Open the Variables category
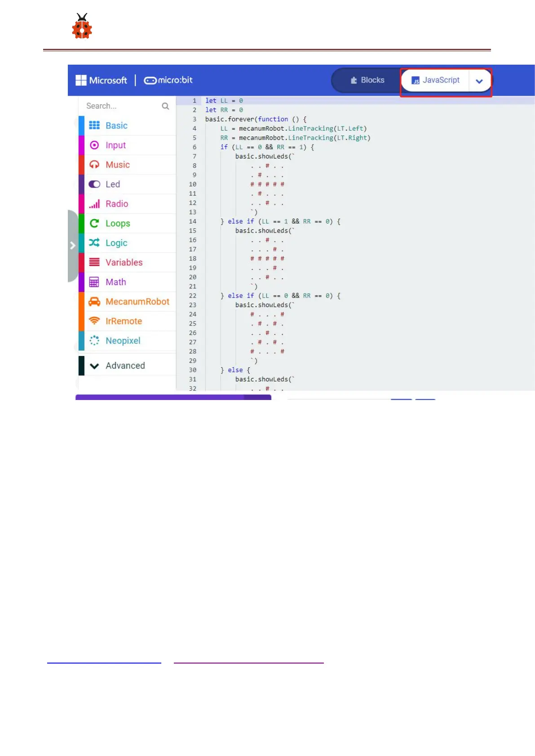 coord(127,262)
